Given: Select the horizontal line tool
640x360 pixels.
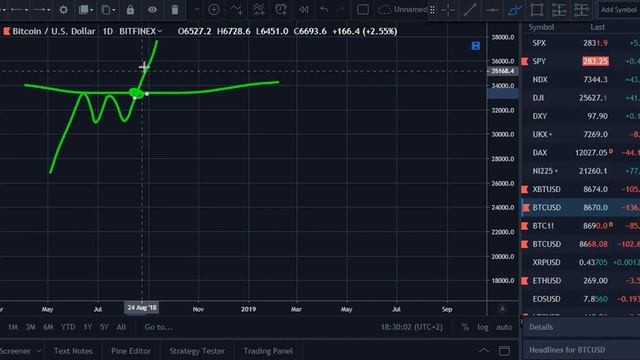Looking at the screenshot, I should (492, 9).
